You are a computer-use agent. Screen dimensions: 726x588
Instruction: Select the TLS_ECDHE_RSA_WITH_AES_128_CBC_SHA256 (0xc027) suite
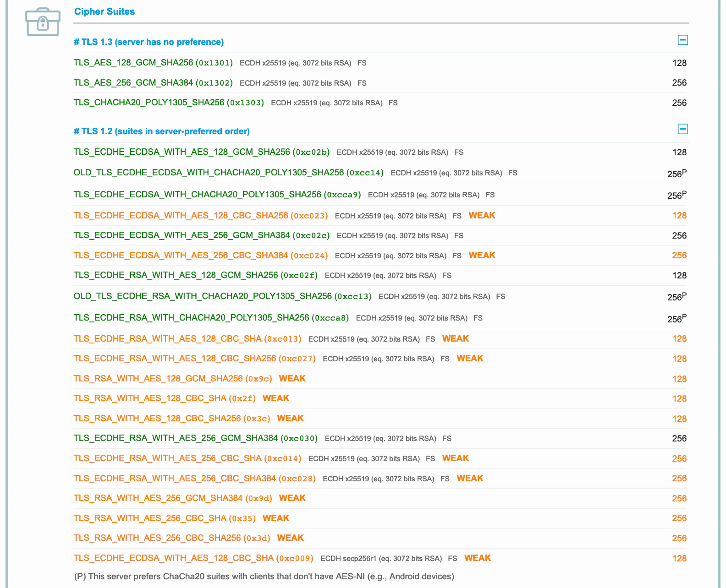pos(195,359)
